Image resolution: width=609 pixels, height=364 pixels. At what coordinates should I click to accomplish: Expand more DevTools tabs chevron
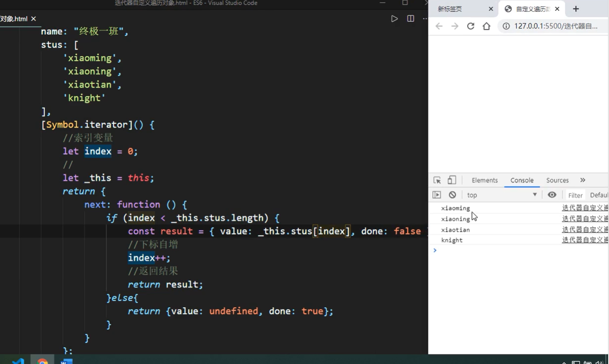pos(583,180)
